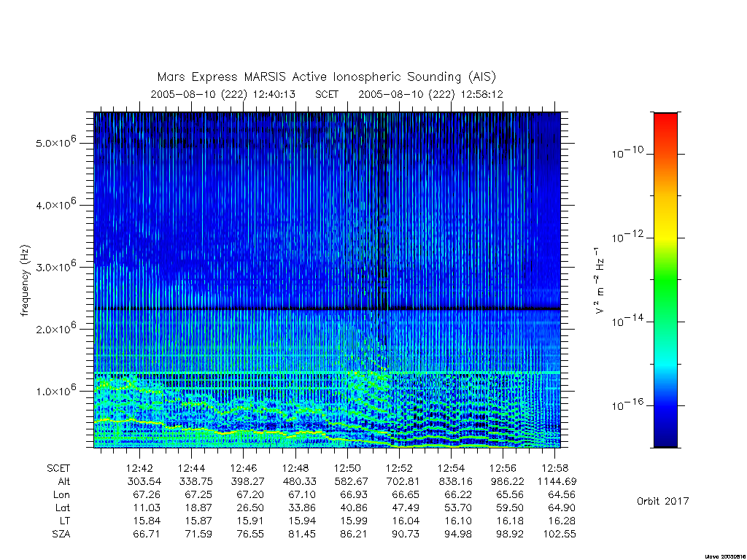Click the altitude value 480.33
747x560 pixels.
[300, 481]
